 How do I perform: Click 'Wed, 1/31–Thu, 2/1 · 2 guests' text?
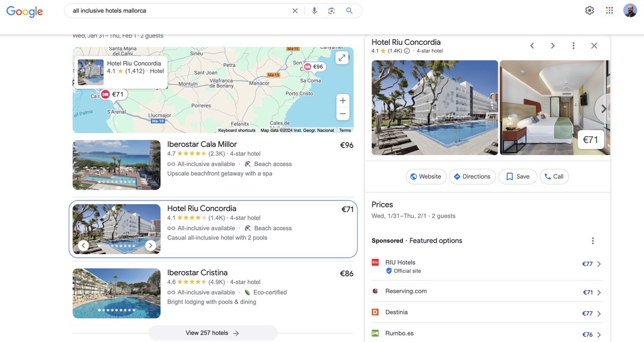pyautogui.click(x=414, y=216)
